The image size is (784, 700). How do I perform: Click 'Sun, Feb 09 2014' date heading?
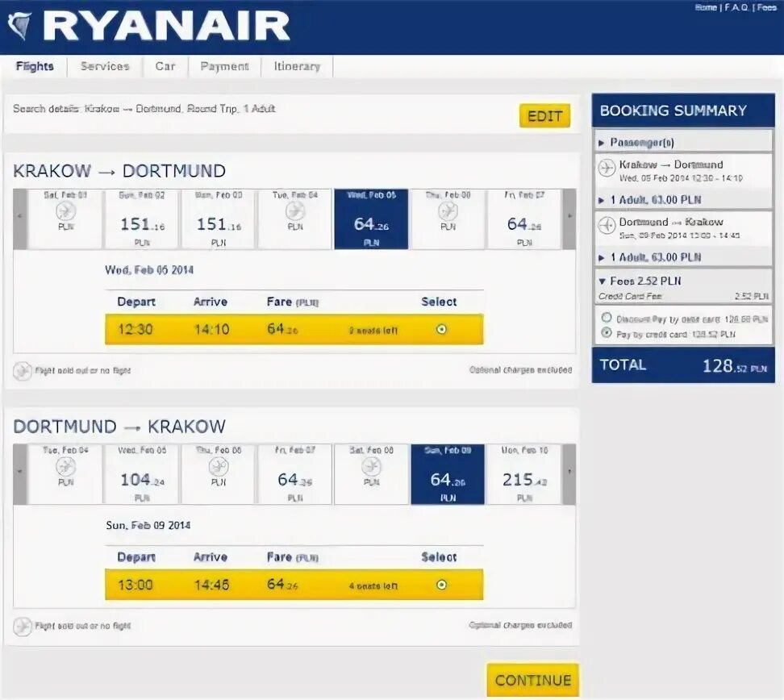(x=148, y=526)
